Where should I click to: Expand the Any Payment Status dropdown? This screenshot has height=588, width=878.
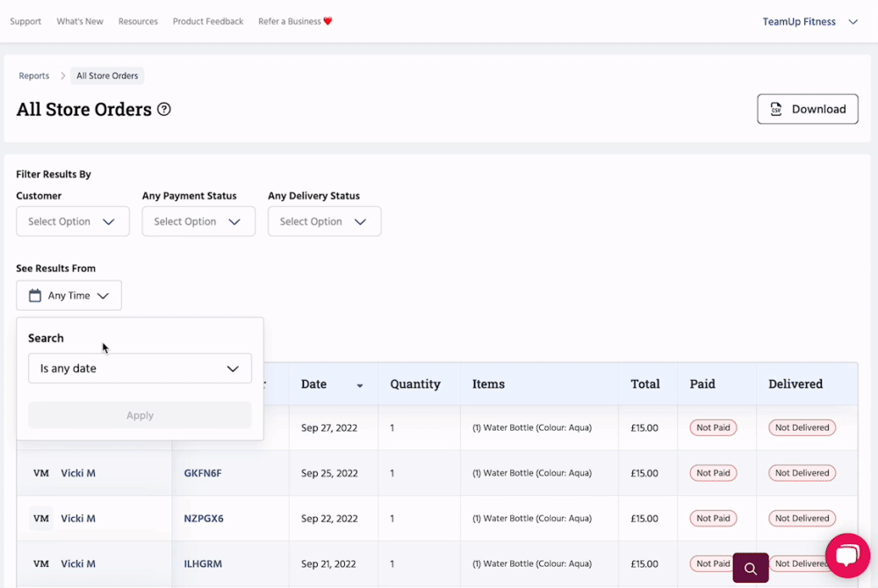198,222
